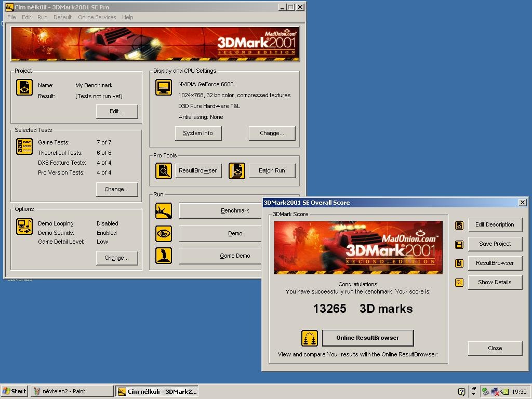Click Change... in Display and CPU Settings

pyautogui.click(x=272, y=134)
